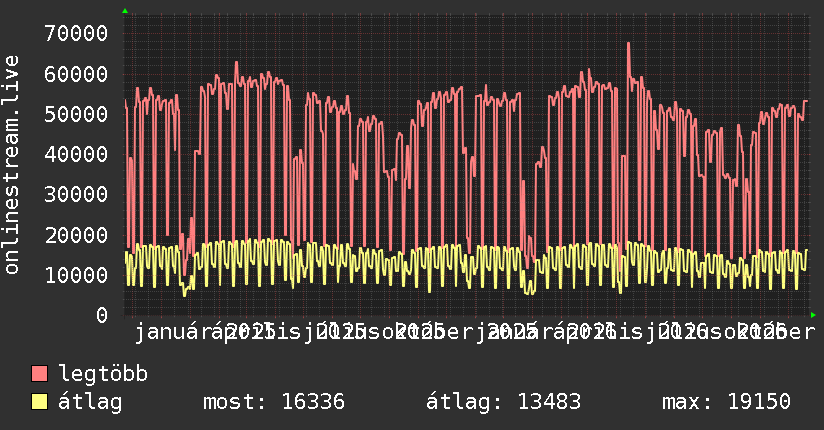
Task: Select the 10000 y-axis tick label
Action: (76, 275)
